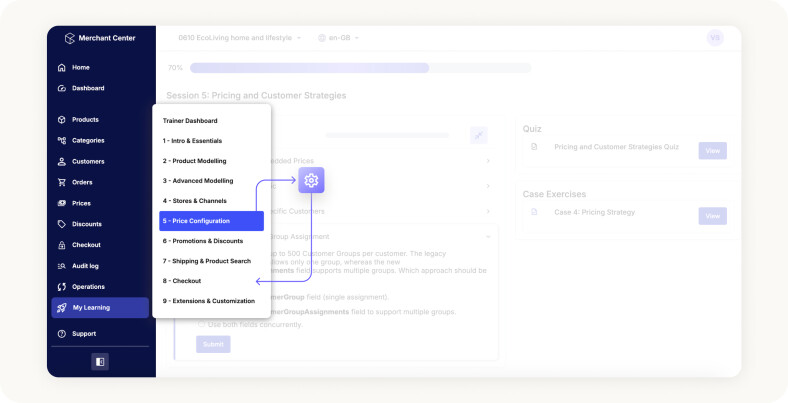Click the 'Quiz' section heading
The image size is (788, 403).
[532, 129]
